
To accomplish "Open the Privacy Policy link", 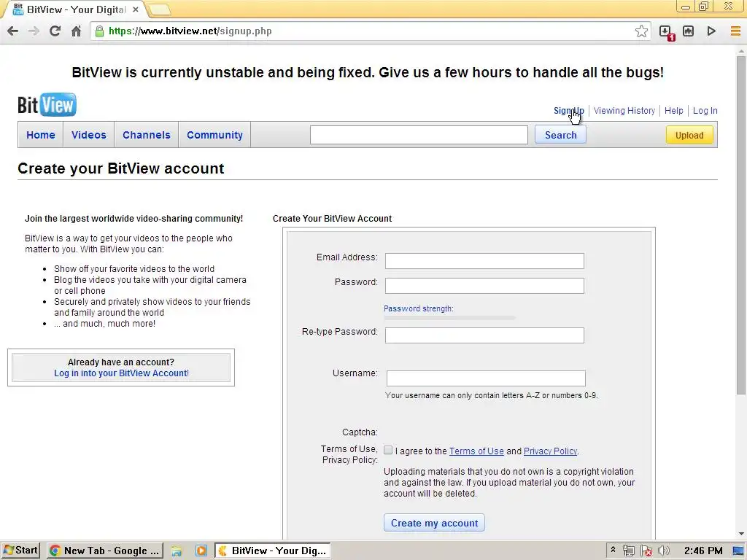I will point(550,451).
